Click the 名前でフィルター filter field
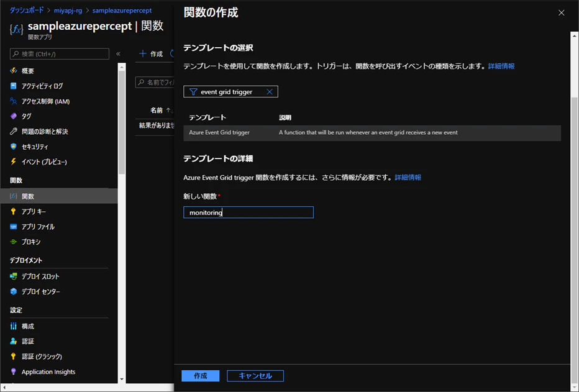Viewport: 579px width, 392px height. (155, 82)
